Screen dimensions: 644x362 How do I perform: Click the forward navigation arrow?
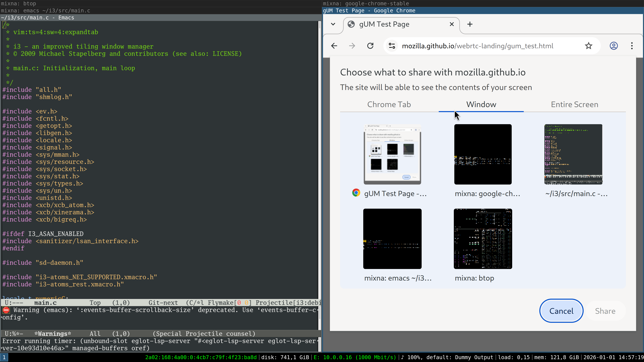pyautogui.click(x=352, y=46)
